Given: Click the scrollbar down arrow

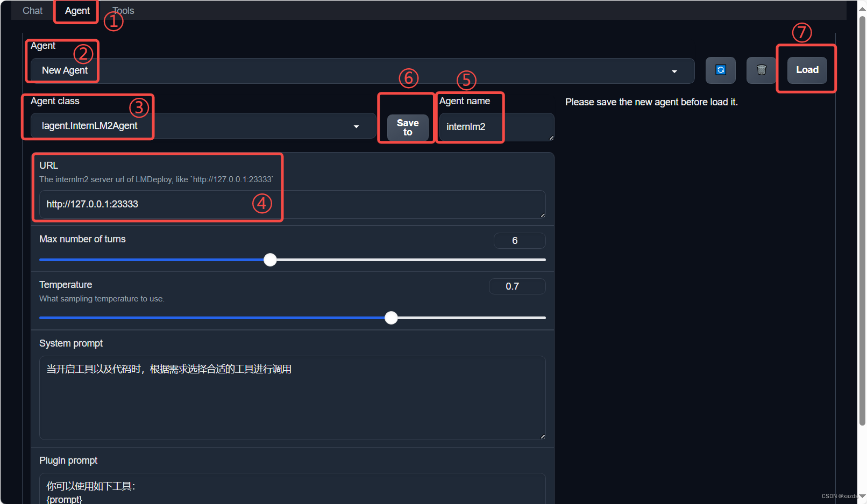Looking at the screenshot, I should click(x=862, y=496).
